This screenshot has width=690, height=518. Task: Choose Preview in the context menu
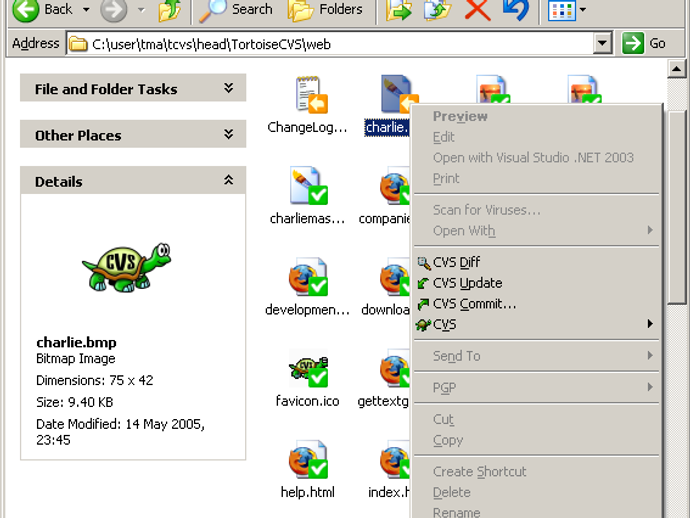536,116
